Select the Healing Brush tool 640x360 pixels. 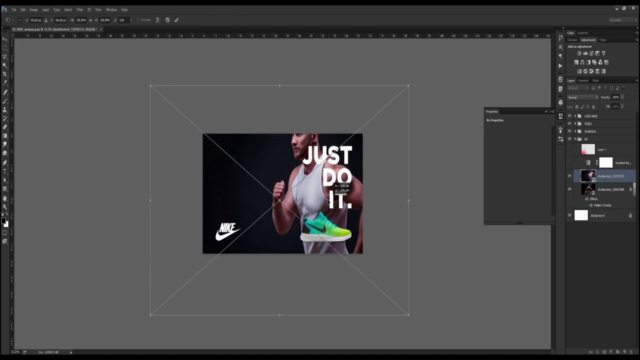coord(5,92)
